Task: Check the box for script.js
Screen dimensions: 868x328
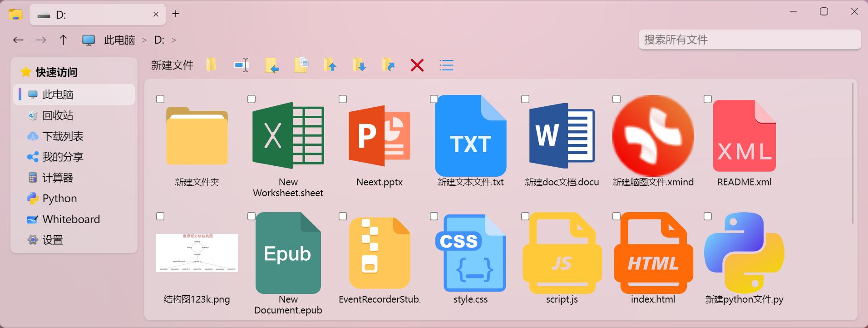Action: 525,216
